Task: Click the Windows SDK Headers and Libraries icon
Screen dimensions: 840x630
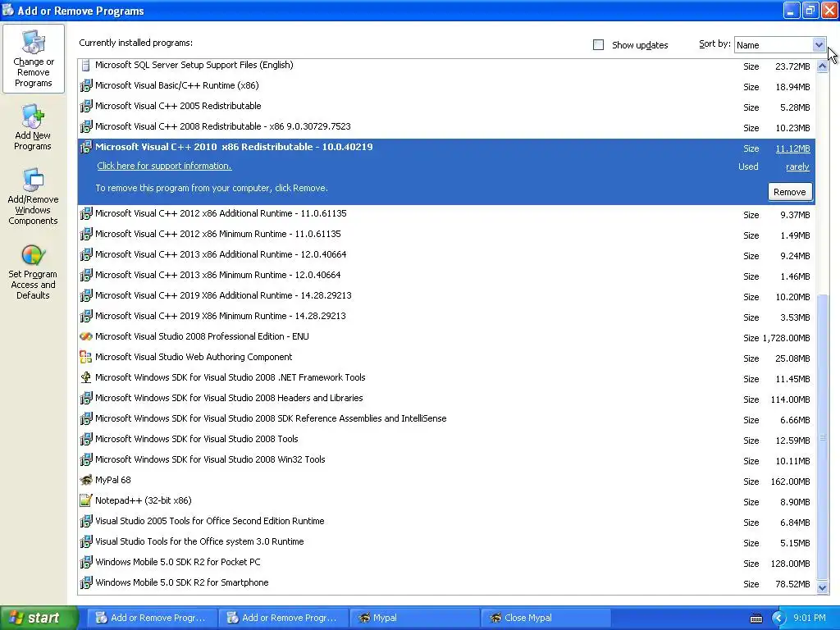Action: coord(85,398)
